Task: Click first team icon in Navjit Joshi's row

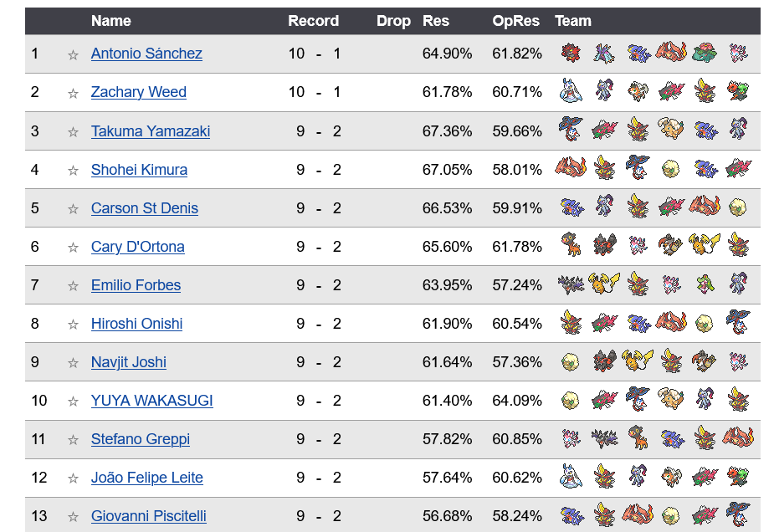Action: [571, 361]
